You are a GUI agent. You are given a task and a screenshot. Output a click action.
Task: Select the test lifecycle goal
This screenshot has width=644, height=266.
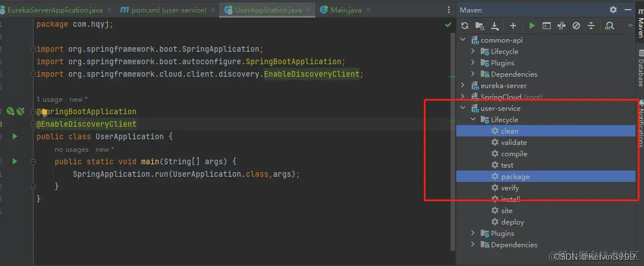[x=546, y=165]
